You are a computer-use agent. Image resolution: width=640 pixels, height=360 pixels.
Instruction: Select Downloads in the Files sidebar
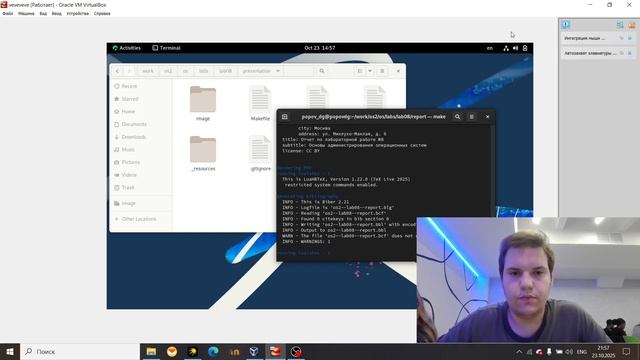point(141,137)
